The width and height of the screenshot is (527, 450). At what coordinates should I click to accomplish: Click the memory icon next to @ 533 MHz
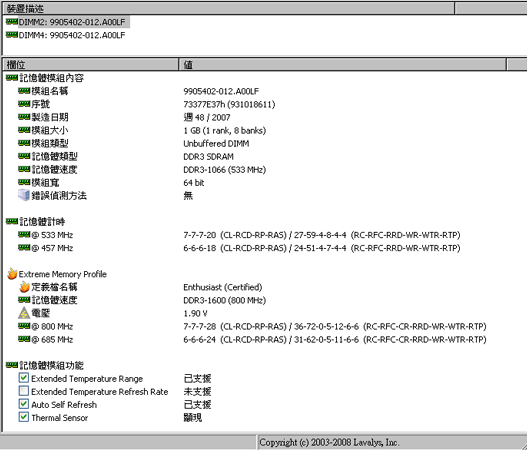click(24, 235)
